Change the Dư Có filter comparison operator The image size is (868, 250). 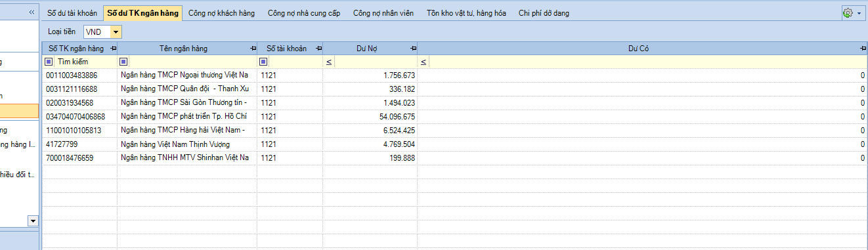(423, 62)
